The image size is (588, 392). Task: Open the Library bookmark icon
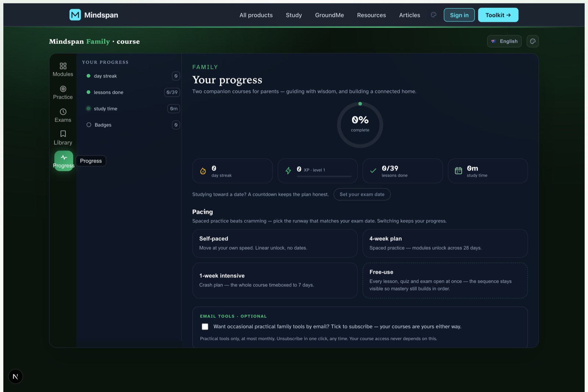63,134
